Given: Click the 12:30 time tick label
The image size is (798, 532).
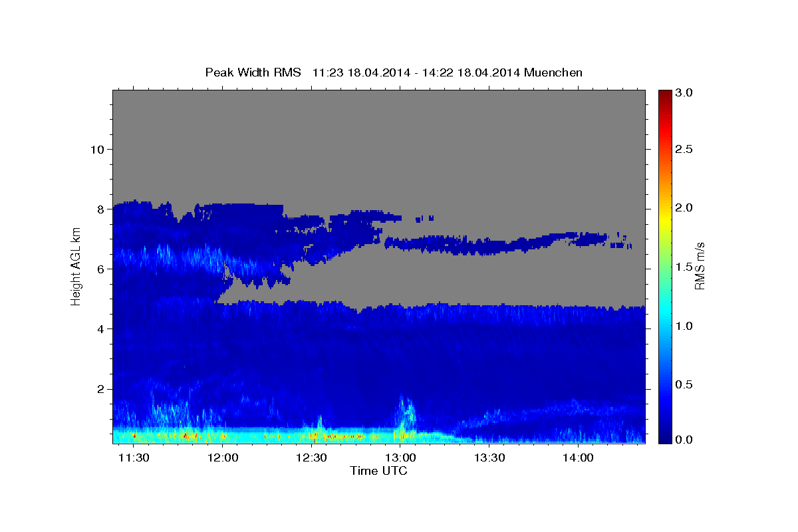Looking at the screenshot, I should [x=312, y=458].
